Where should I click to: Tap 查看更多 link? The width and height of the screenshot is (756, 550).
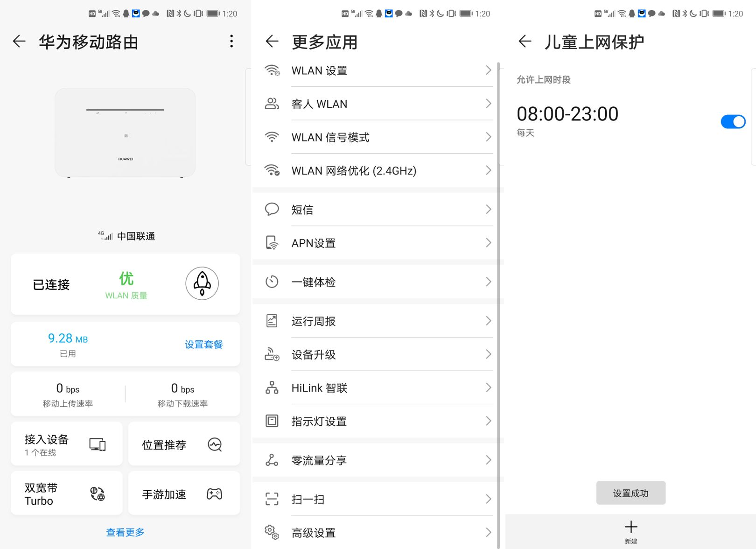point(125,532)
